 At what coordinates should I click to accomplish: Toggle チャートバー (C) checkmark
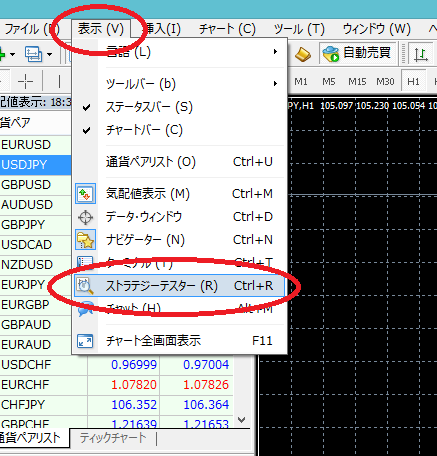[x=86, y=130]
